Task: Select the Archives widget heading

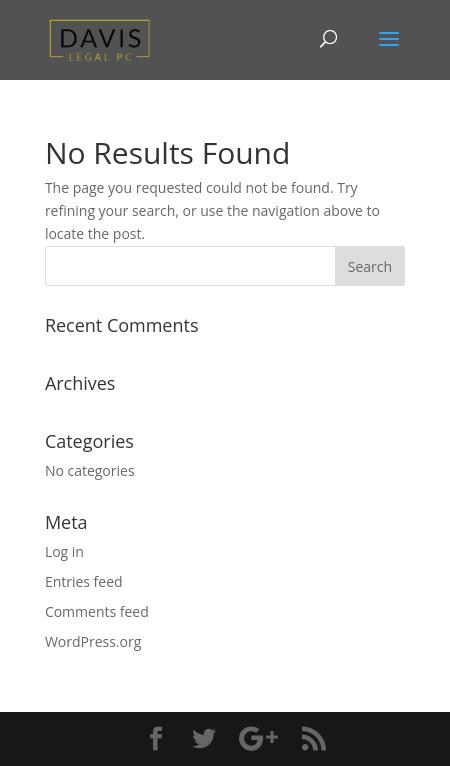Action: 80,384
